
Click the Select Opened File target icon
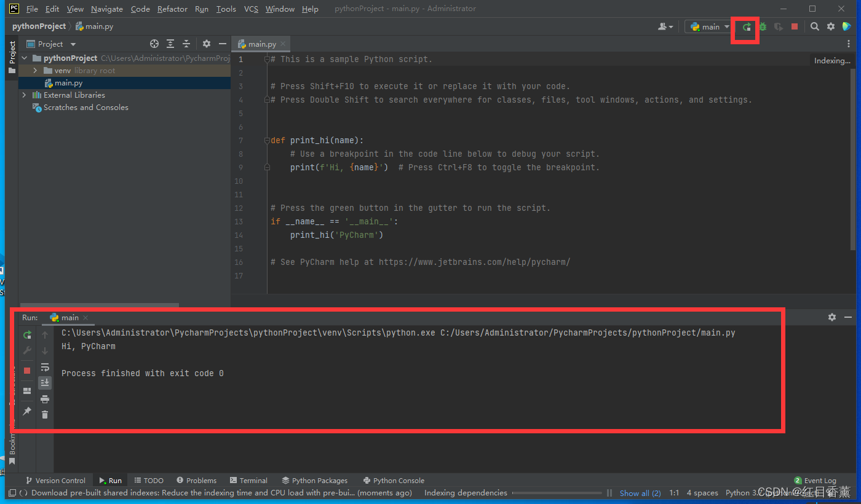(x=154, y=44)
